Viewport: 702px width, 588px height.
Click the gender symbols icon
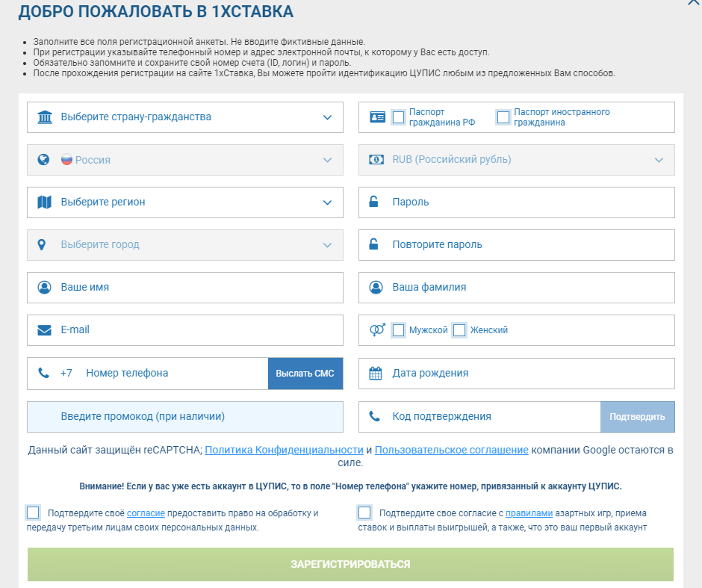click(x=377, y=329)
